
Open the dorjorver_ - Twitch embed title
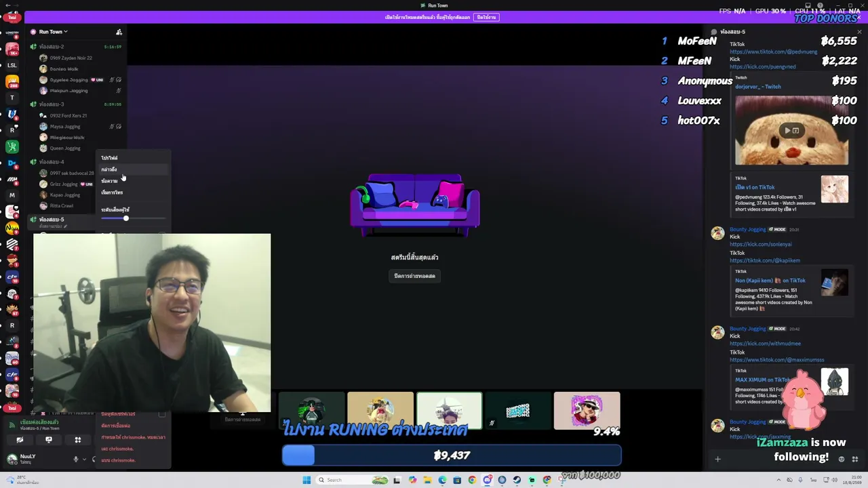[758, 87]
